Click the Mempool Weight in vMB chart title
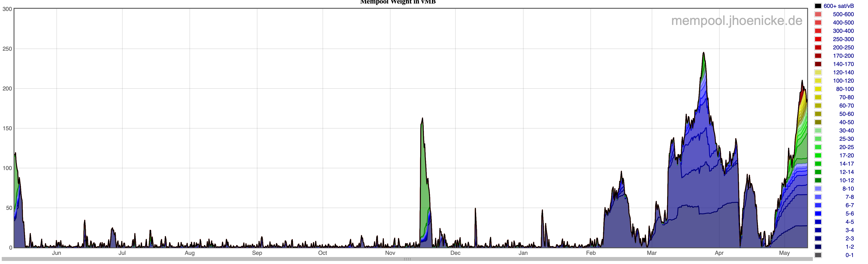This screenshot has width=868, height=264. [398, 2]
